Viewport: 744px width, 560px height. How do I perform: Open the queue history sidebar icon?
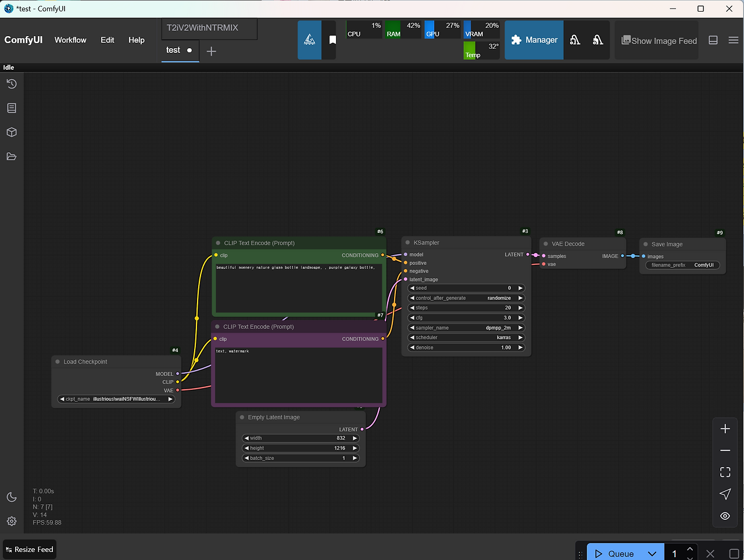click(x=12, y=84)
